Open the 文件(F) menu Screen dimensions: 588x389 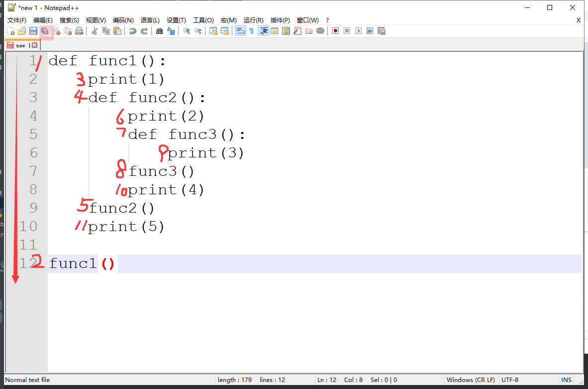click(x=17, y=20)
